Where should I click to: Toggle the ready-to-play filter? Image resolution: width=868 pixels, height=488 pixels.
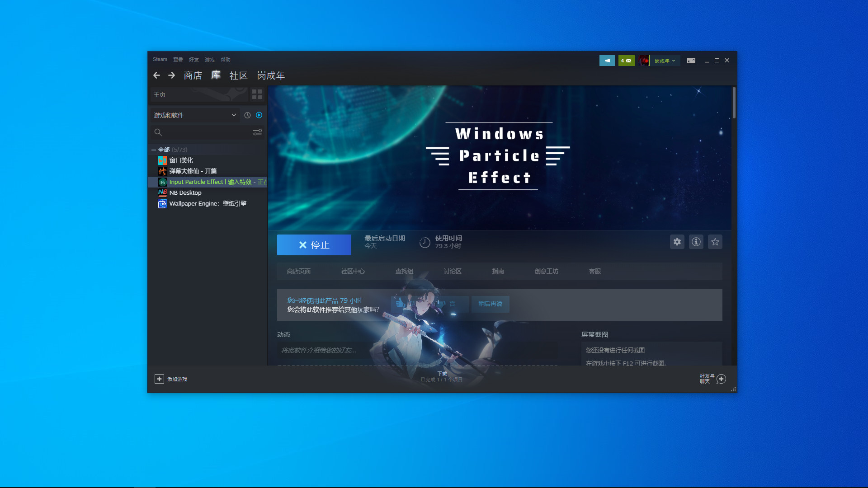tap(259, 115)
